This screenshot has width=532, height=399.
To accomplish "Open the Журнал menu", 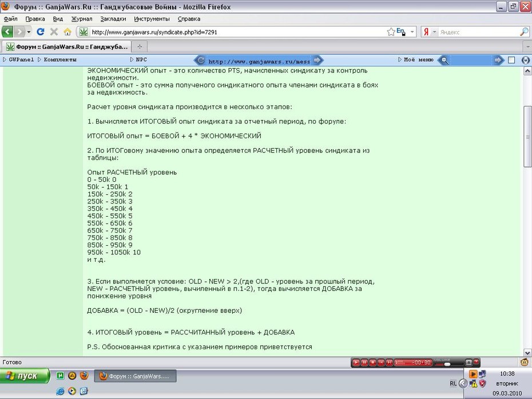I will [81, 19].
